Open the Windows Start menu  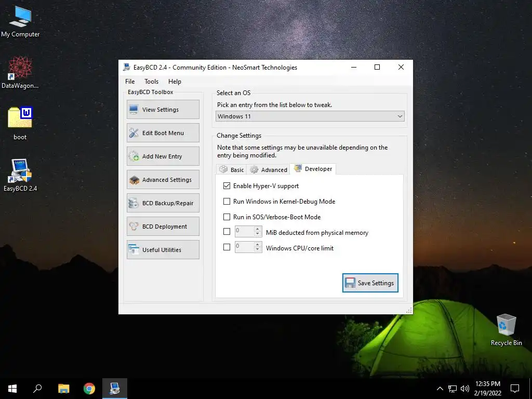coord(12,389)
